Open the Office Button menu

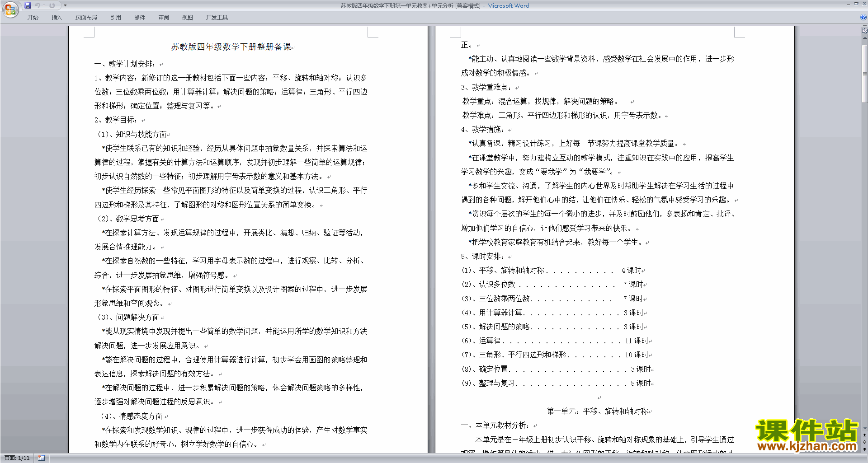tap(10, 9)
